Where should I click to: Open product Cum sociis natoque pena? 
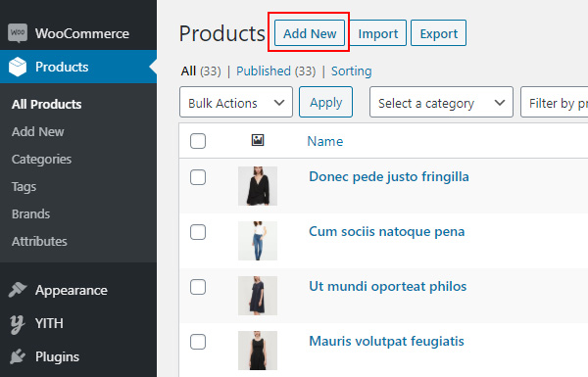pyautogui.click(x=387, y=232)
